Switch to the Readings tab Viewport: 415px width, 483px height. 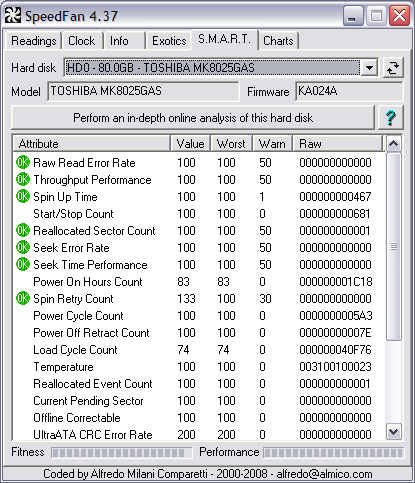[34, 41]
